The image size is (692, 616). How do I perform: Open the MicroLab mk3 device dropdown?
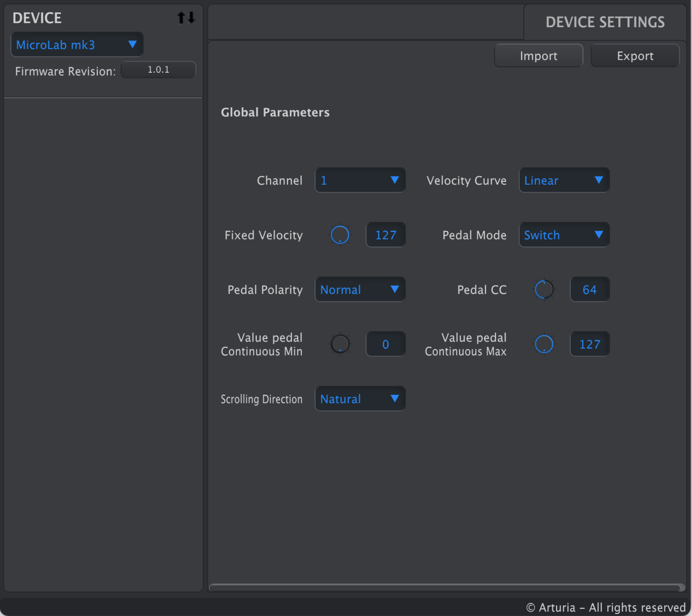click(77, 44)
